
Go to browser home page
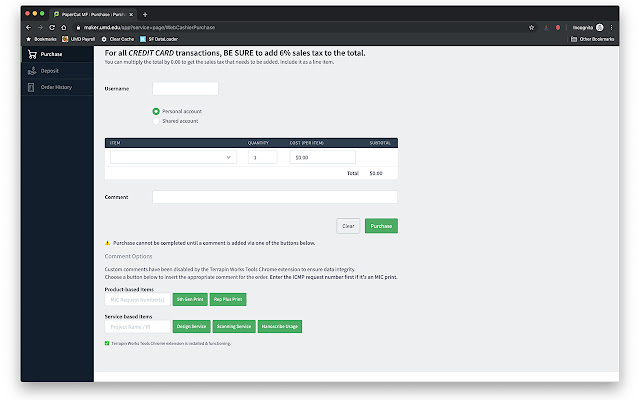click(x=64, y=27)
